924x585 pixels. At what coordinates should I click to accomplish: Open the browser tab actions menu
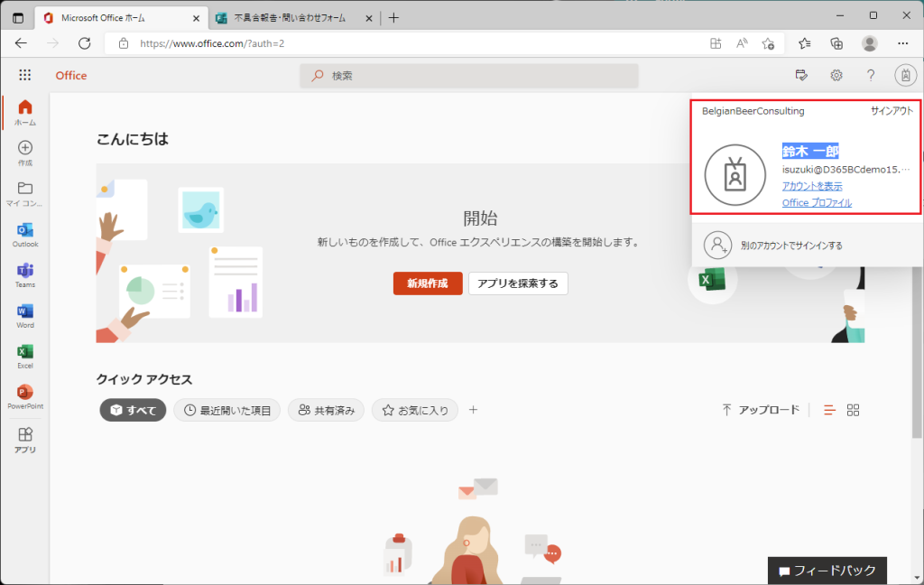pyautogui.click(x=18, y=18)
